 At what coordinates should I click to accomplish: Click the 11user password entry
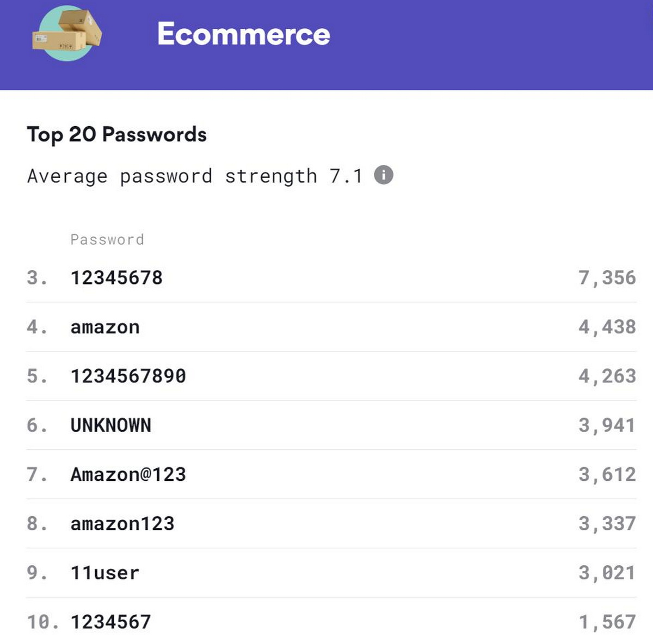(105, 573)
